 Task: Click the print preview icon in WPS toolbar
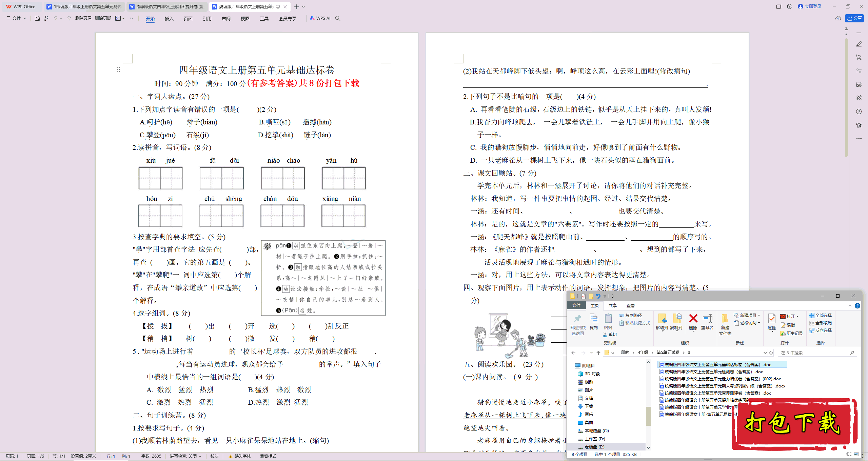(46, 18)
